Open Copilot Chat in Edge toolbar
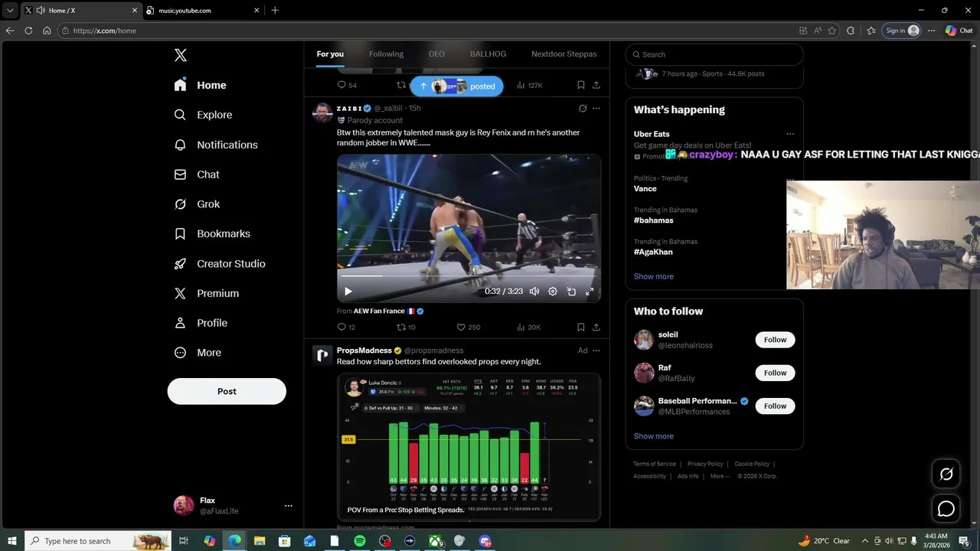This screenshot has height=551, width=980. pos(959,31)
